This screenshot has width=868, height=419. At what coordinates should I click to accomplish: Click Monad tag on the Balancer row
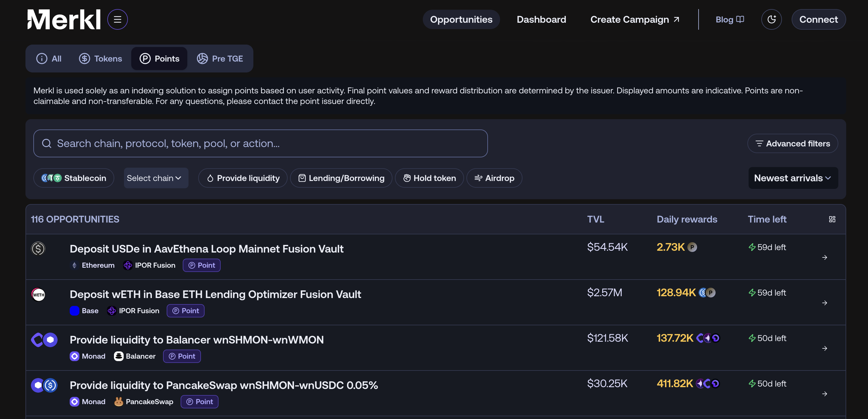point(88,356)
